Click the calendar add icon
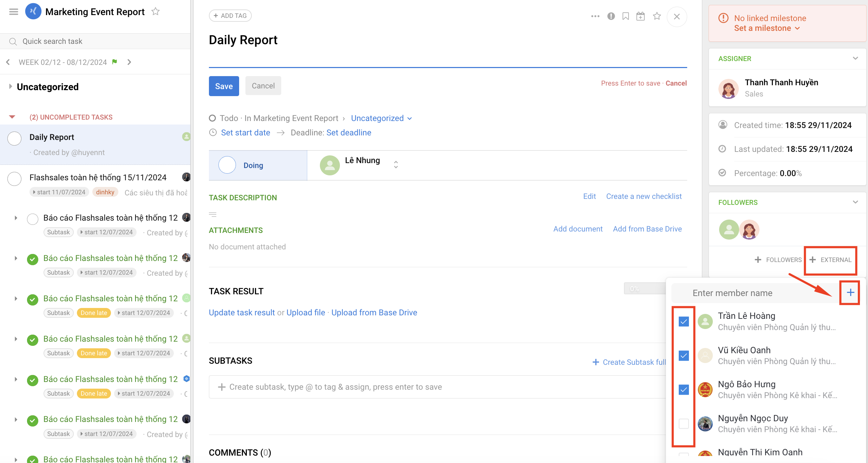868x463 pixels. [640, 16]
